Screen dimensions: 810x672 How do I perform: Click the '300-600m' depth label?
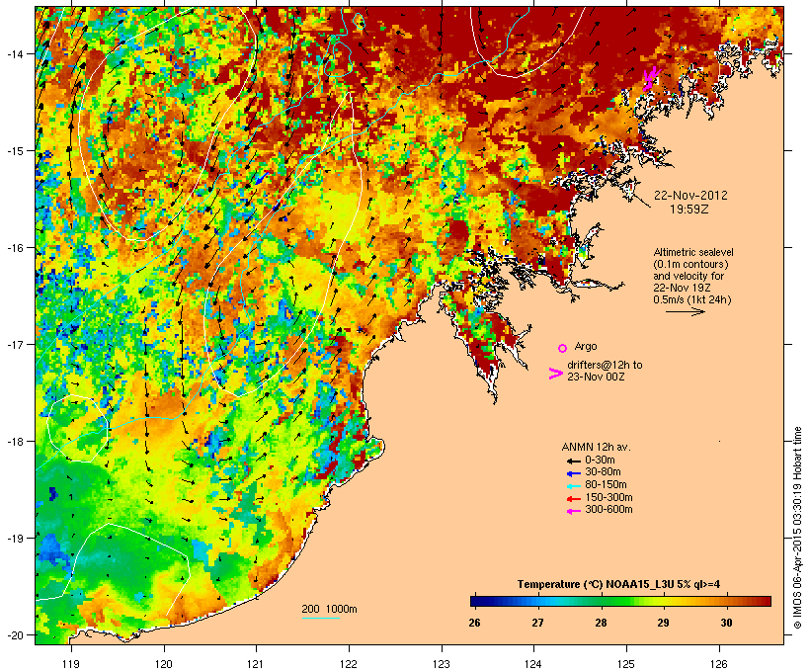coord(608,510)
